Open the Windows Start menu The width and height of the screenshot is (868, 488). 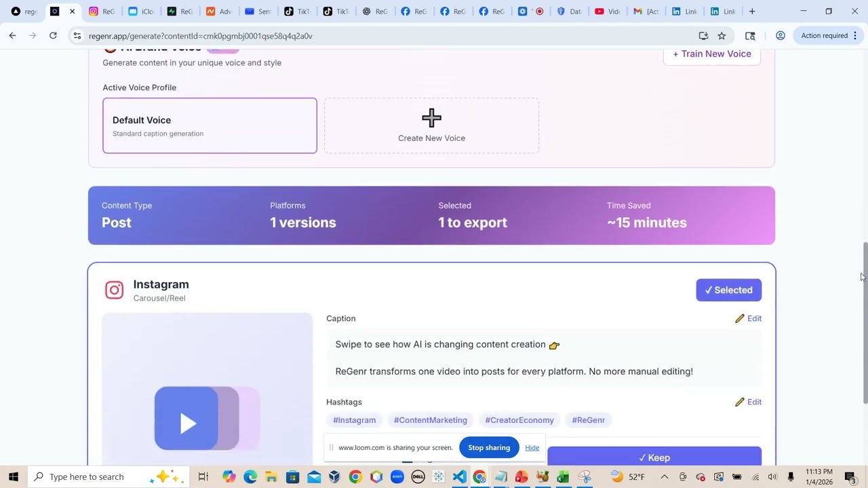pyautogui.click(x=14, y=476)
